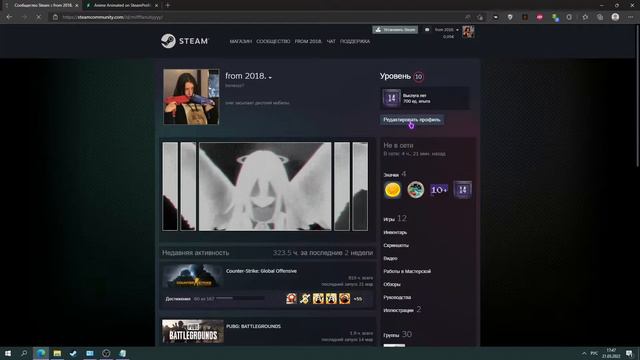The image size is (640, 360).
Task: Open the Видео link
Action: point(390,258)
